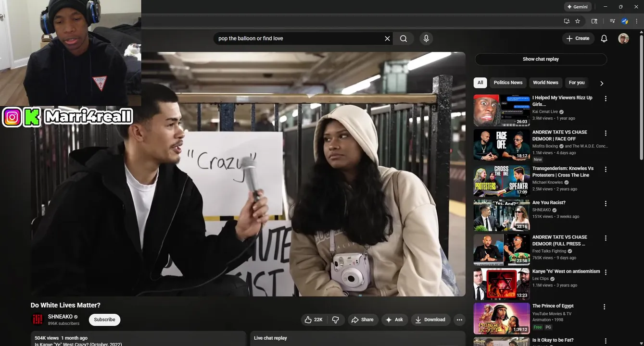Open options for 'Kanye Ye West on antisemitism'
This screenshot has height=346, width=644.
point(606,272)
